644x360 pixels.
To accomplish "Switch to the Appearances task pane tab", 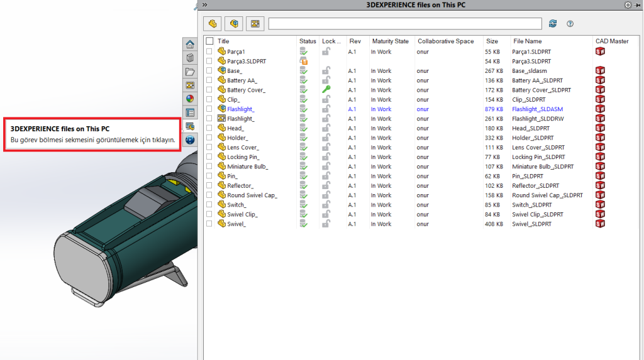I will [190, 99].
